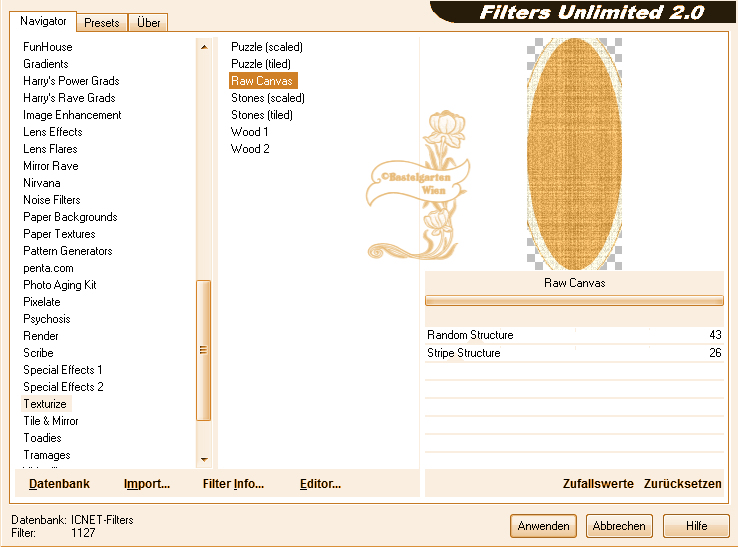Screen dimensions: 738x547
Task: Select Gradients filter category
Action: tap(46, 64)
